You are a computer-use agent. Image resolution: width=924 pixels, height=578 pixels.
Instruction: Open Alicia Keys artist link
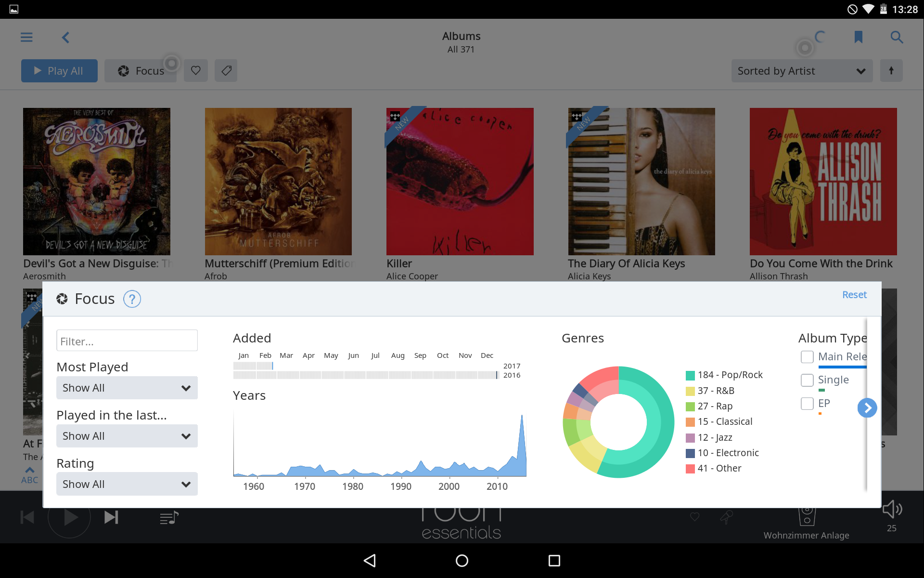tap(589, 276)
